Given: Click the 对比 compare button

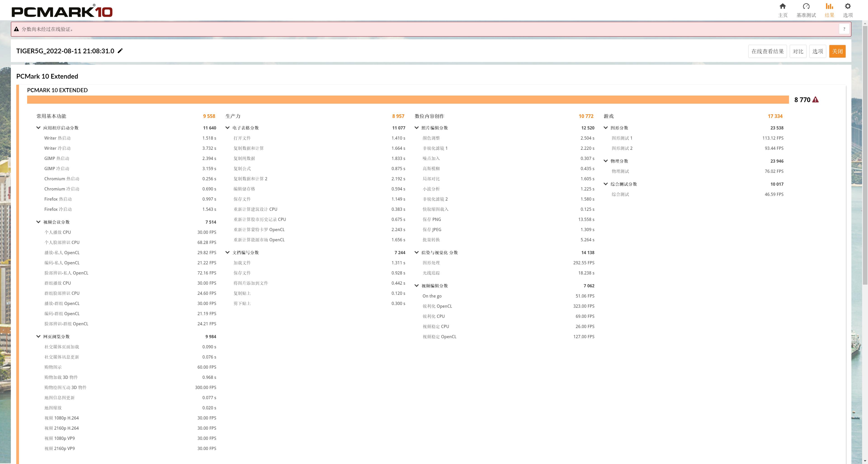Looking at the screenshot, I should tap(797, 51).
